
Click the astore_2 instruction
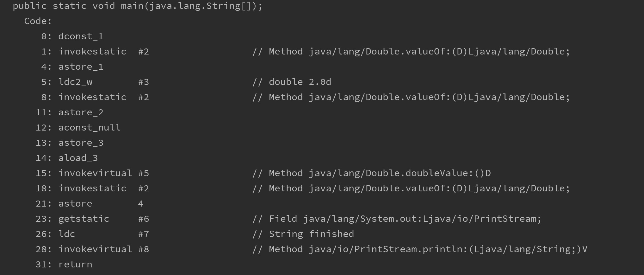[81, 112]
